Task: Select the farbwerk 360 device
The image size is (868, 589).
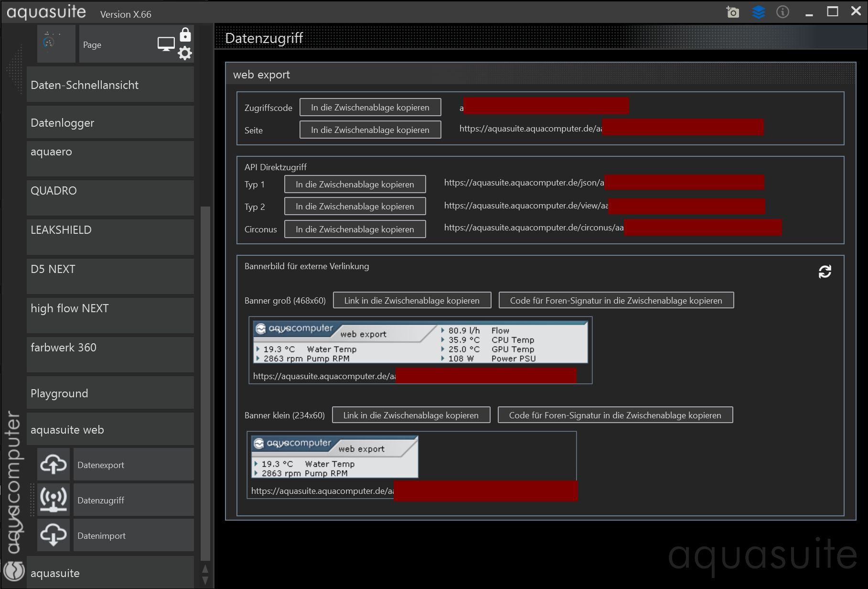Action: coord(110,355)
